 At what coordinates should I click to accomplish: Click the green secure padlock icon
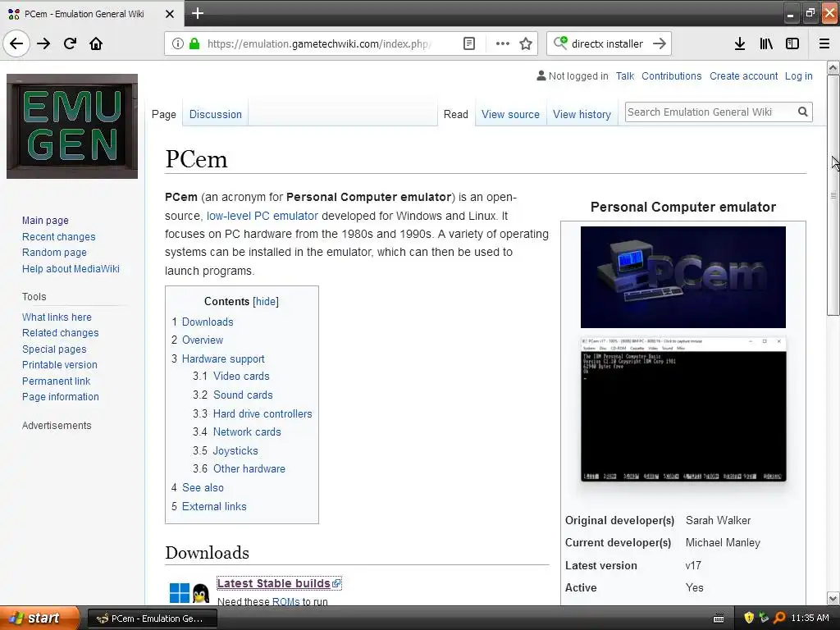[195, 43]
